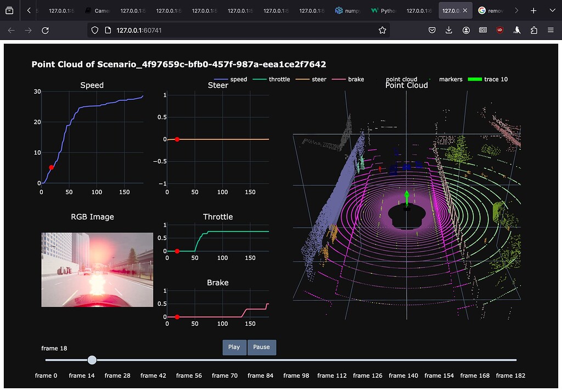
Task: Click the Play button
Action: tap(234, 347)
